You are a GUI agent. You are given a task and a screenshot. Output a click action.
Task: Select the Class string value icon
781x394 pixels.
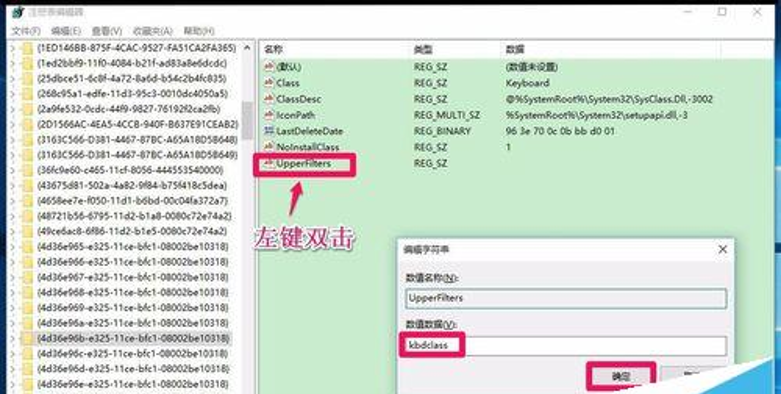coord(269,83)
